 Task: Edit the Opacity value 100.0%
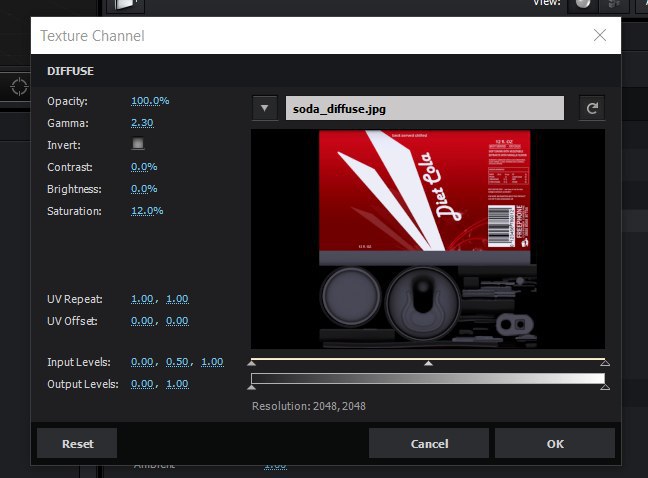pyautogui.click(x=150, y=101)
